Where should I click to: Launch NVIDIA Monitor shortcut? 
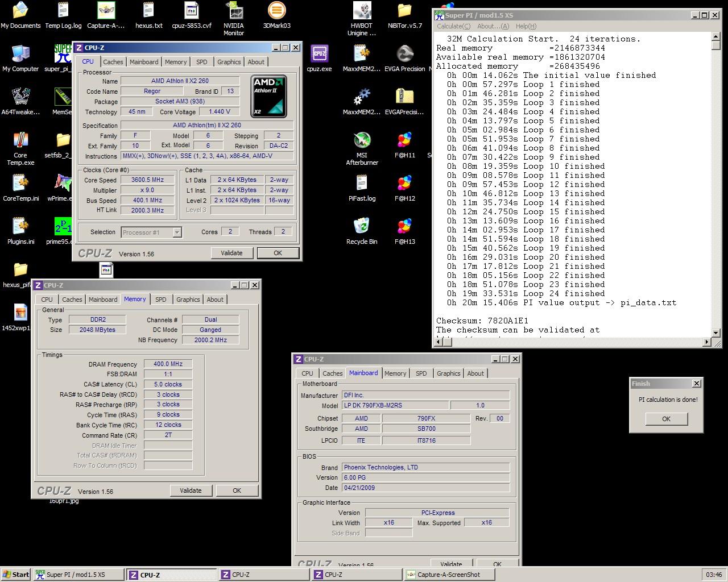(234, 19)
